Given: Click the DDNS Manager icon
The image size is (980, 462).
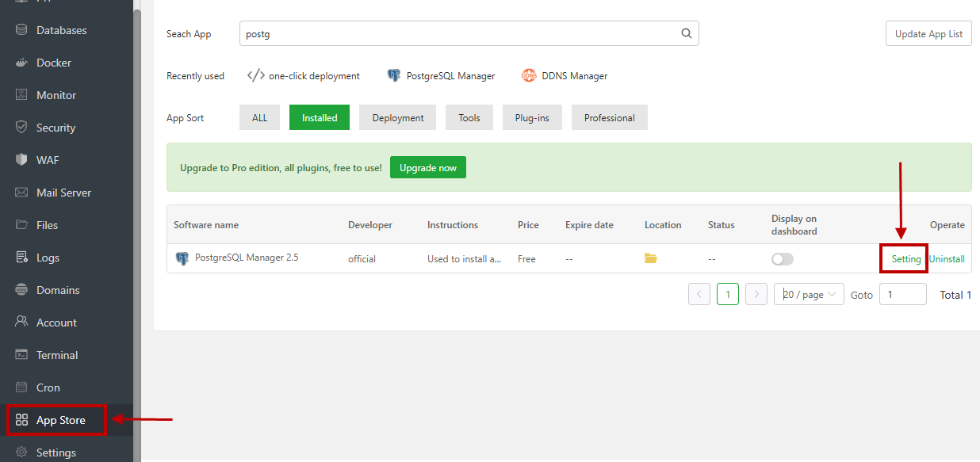Looking at the screenshot, I should 529,76.
